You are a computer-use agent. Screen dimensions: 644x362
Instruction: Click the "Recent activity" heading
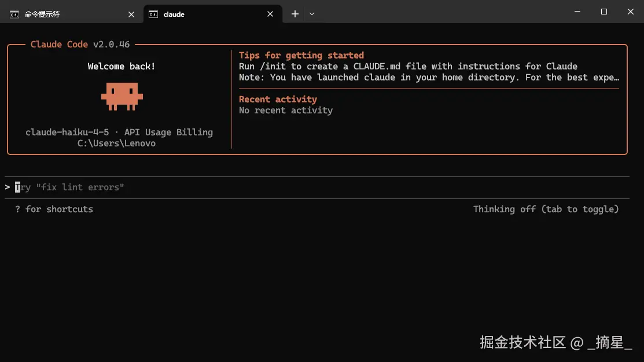[x=278, y=99]
